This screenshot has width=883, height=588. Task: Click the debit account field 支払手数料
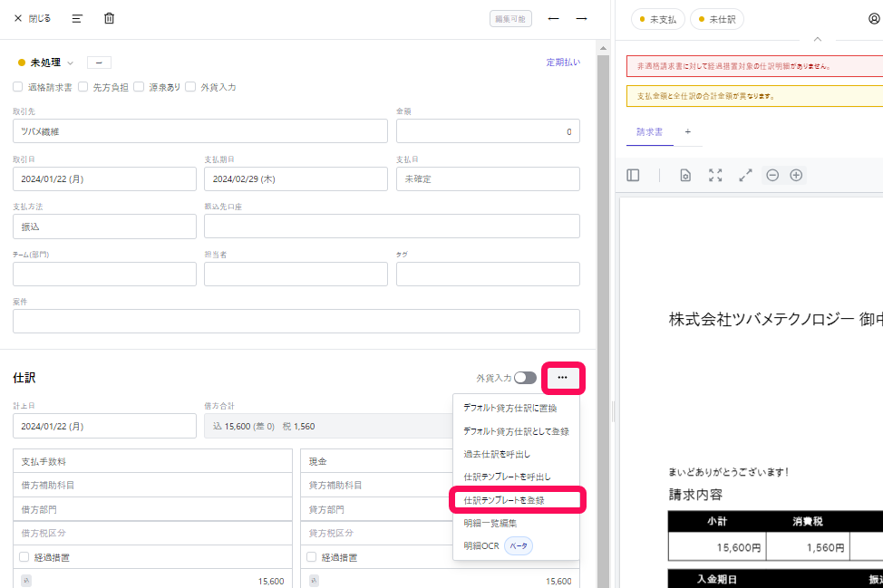point(152,461)
